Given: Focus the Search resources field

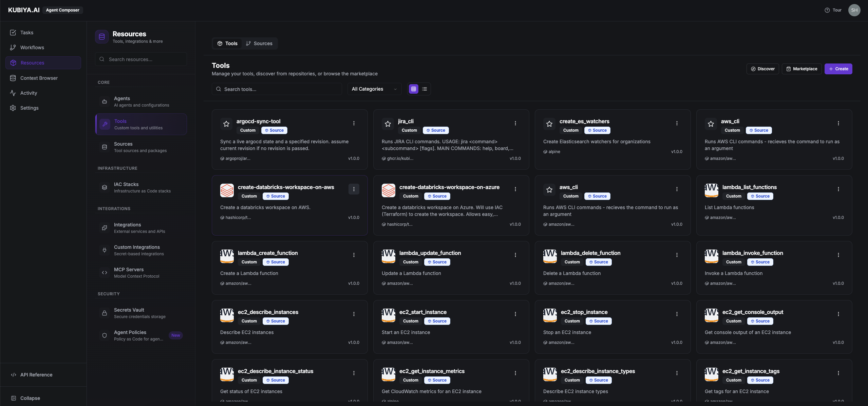Looking at the screenshot, I should [x=141, y=59].
